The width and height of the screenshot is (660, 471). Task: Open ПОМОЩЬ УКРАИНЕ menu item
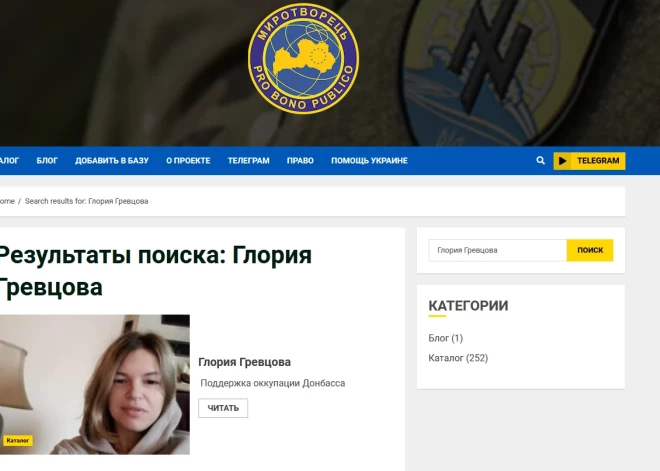click(x=369, y=160)
